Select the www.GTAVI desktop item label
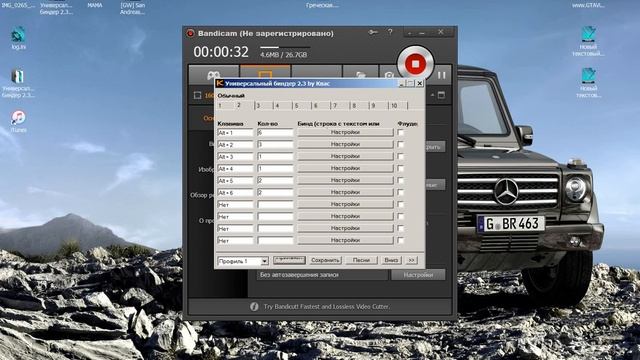 coord(588,6)
